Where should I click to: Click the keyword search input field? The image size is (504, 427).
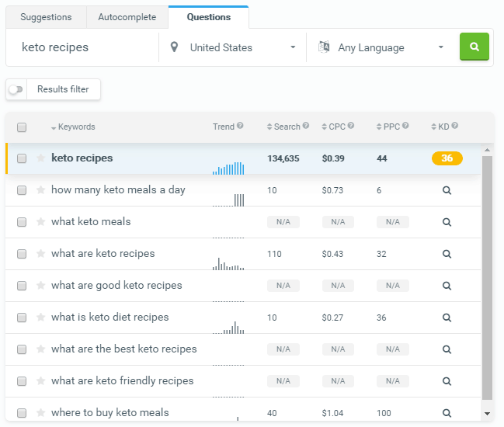(82, 47)
